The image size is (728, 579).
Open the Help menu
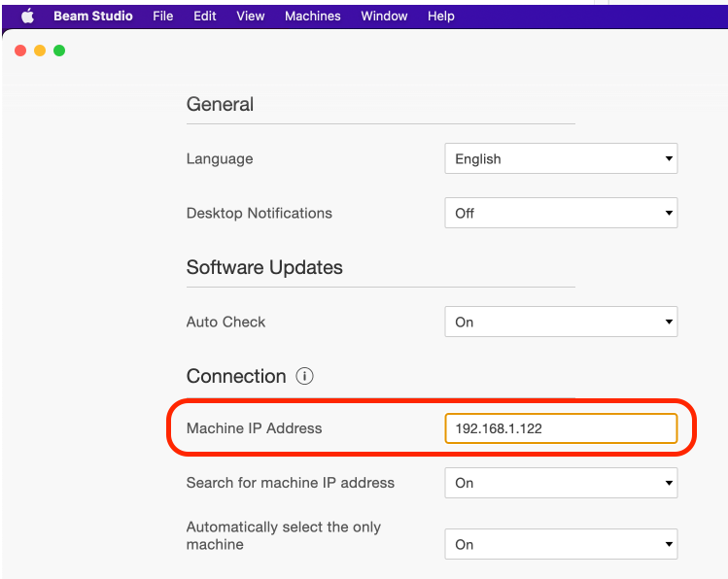(x=441, y=17)
